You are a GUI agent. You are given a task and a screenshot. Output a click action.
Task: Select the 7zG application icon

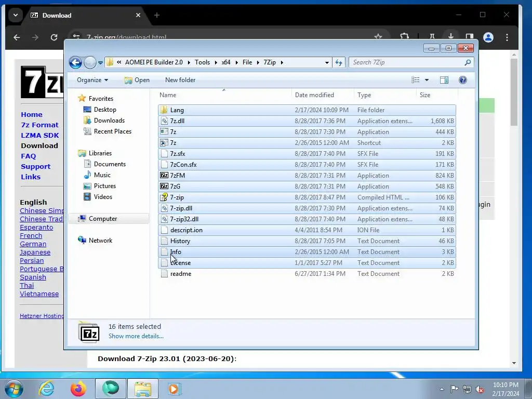(x=164, y=187)
